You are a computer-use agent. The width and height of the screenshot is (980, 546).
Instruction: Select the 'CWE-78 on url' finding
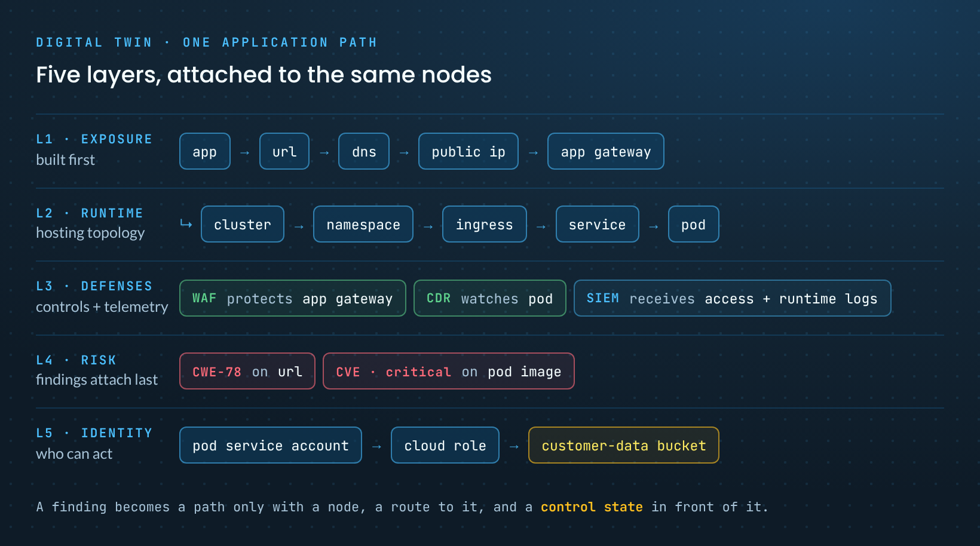pos(247,371)
